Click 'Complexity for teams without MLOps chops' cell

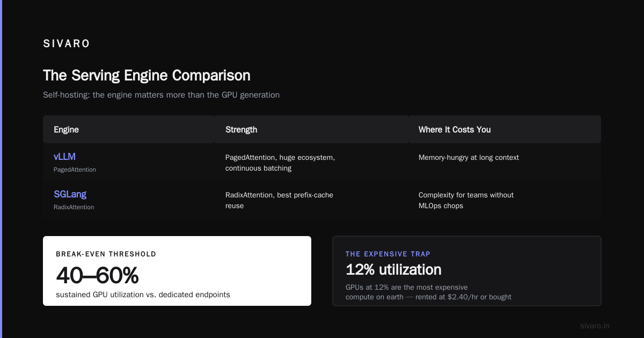point(466,200)
